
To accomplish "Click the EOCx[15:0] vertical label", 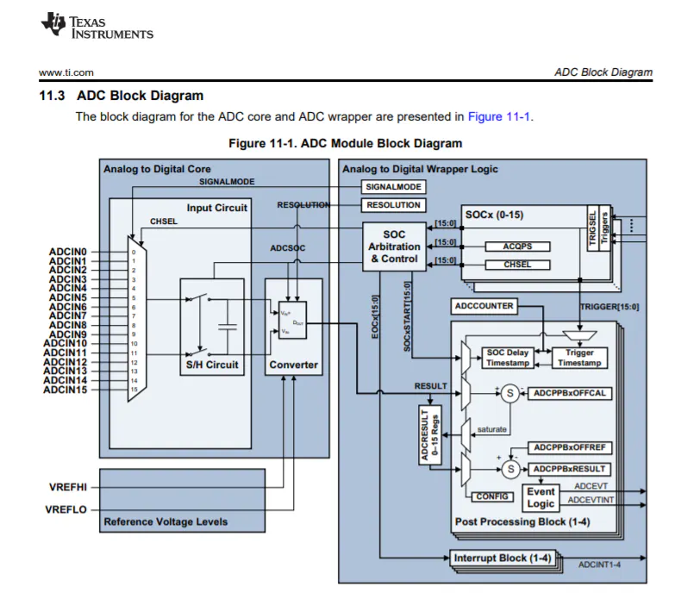I will 375,317.
